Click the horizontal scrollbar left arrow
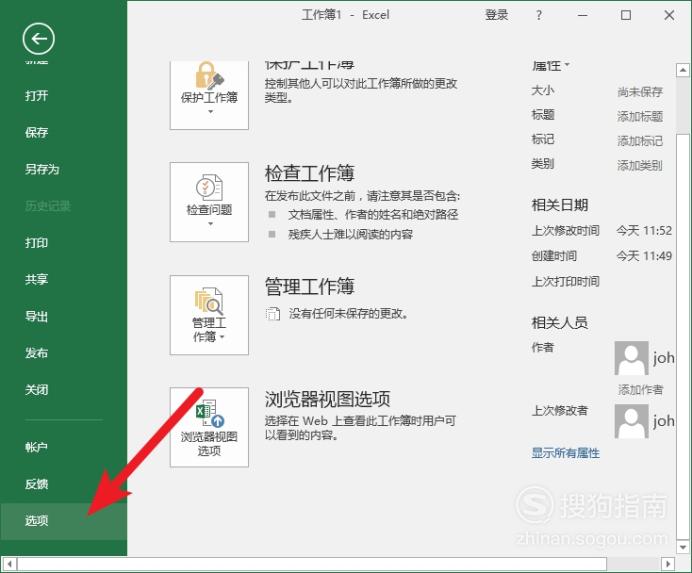Image resolution: width=692 pixels, height=573 pixels. click(10, 564)
